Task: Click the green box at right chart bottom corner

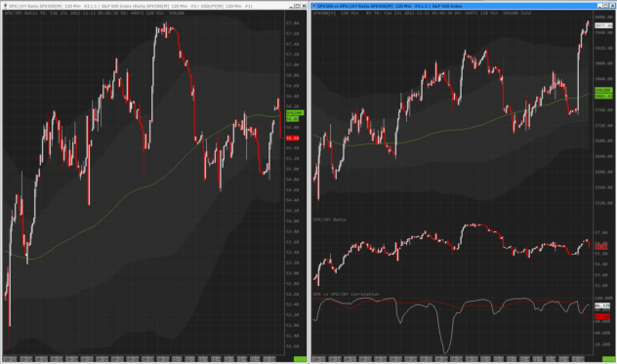Action: 609,359
